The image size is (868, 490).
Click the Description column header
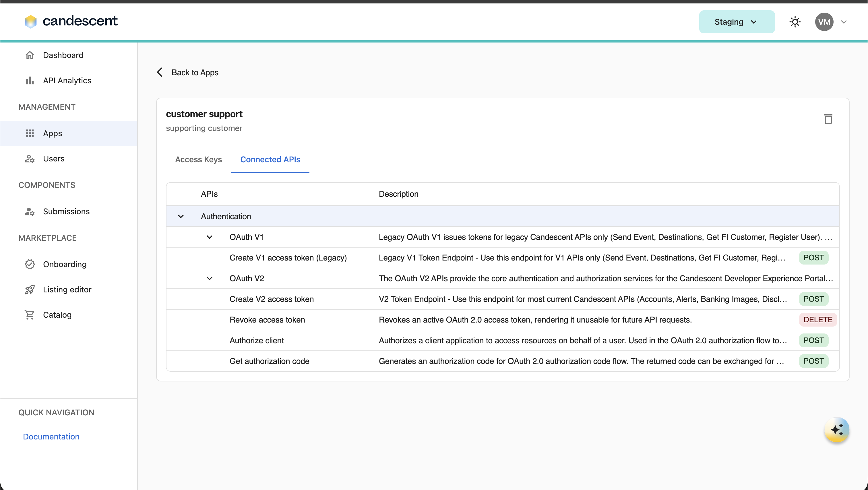point(399,194)
